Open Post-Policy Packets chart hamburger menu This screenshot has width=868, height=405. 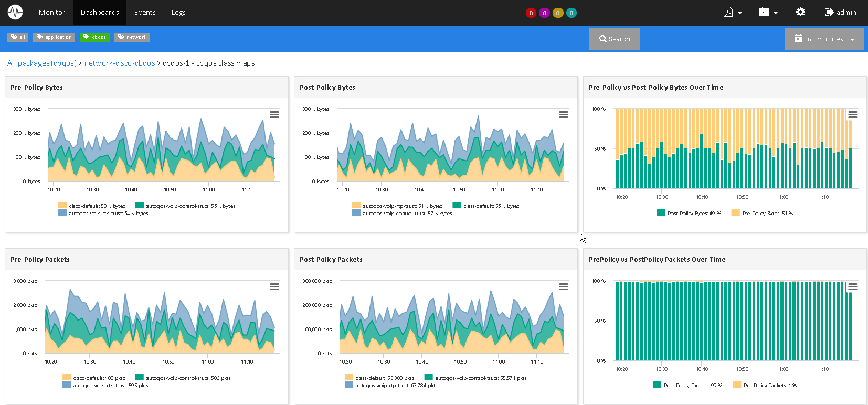pos(563,286)
